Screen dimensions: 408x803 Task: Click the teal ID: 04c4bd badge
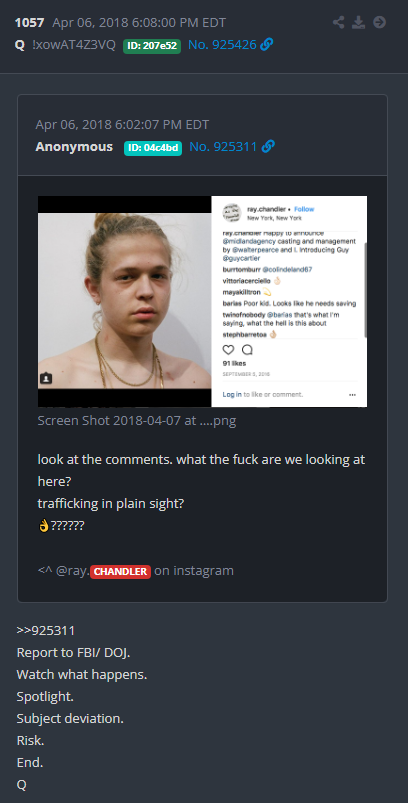(153, 148)
